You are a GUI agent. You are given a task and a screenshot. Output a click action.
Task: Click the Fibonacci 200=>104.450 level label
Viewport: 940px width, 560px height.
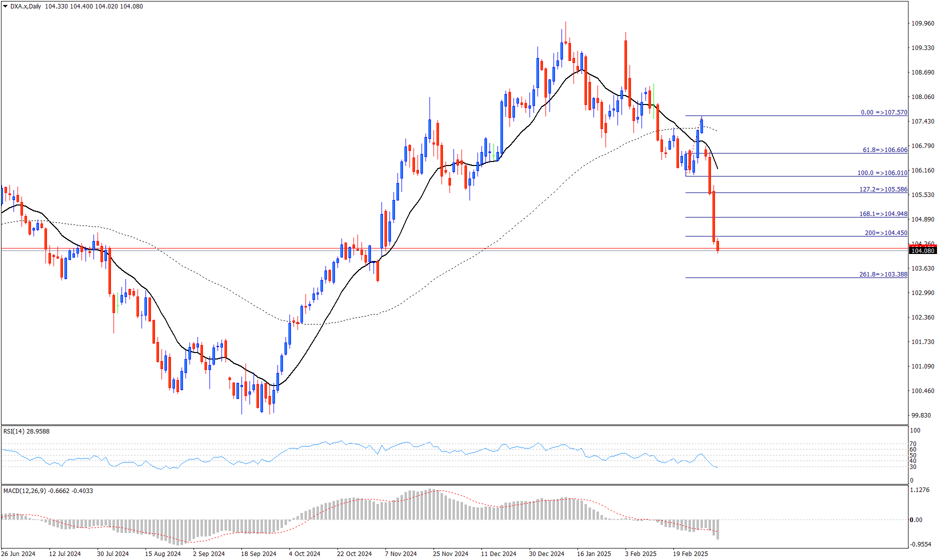pyautogui.click(x=885, y=233)
